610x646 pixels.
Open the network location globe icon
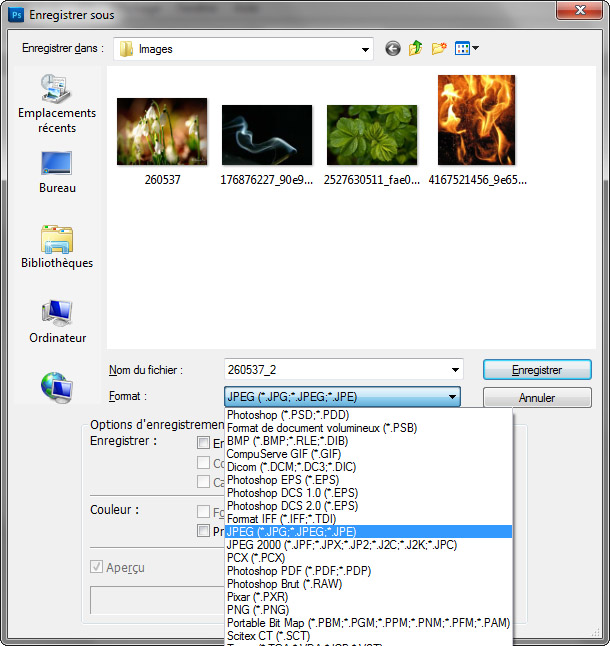point(56,387)
